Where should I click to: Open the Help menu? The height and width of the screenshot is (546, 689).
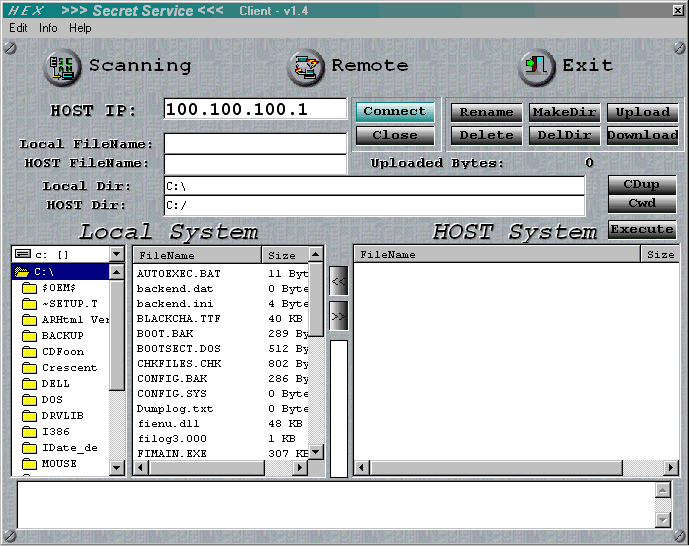pyautogui.click(x=80, y=28)
